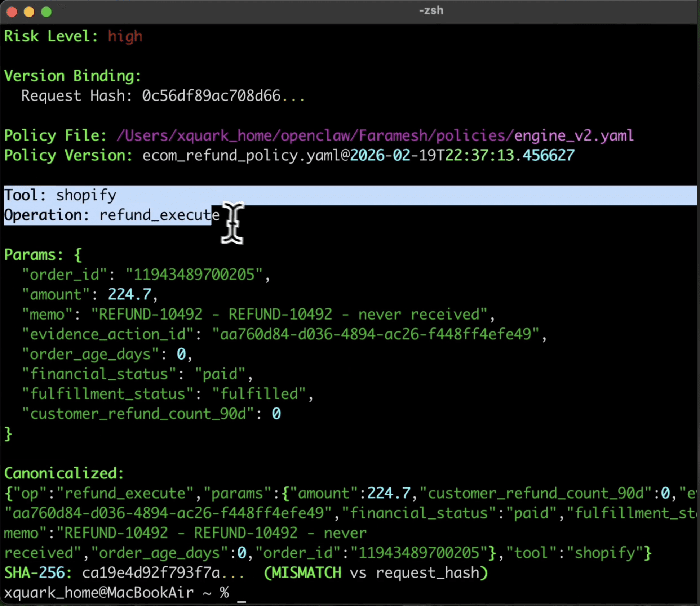
Task: Click the financial_status value 'paid'
Action: 220,374
